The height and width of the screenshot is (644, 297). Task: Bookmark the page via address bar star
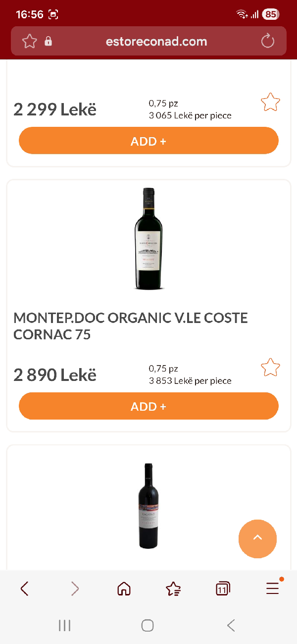[29, 41]
